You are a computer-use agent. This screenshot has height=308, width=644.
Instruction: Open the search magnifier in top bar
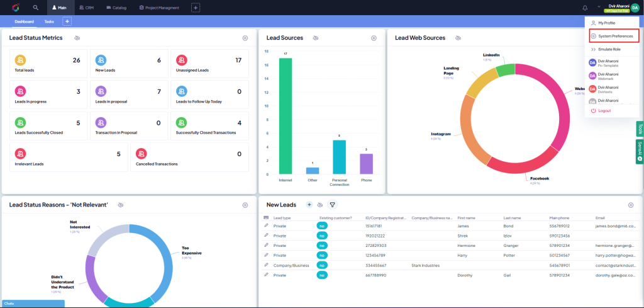click(36, 8)
